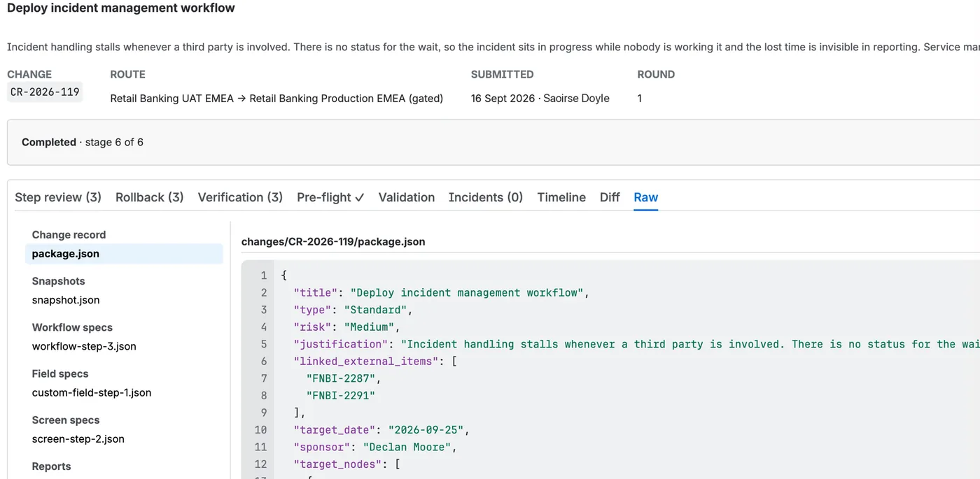The width and height of the screenshot is (980, 479).
Task: Click the Completed stage 6 of 6 status
Action: click(83, 142)
